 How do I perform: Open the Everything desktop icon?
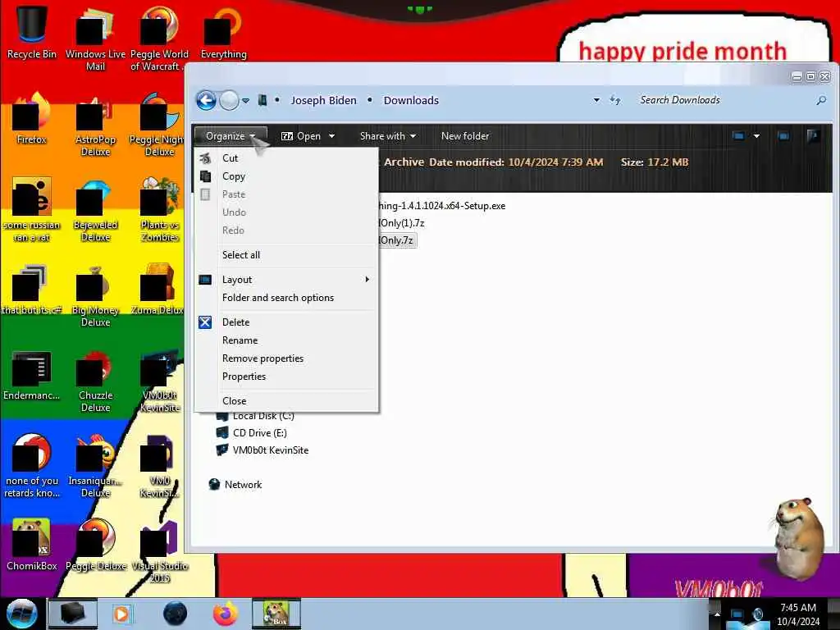[x=223, y=32]
